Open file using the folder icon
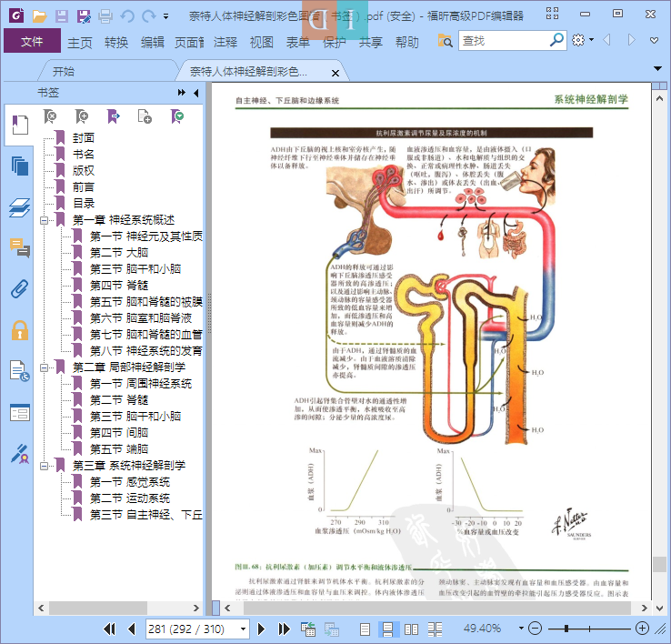This screenshot has width=671, height=644. 39,16
